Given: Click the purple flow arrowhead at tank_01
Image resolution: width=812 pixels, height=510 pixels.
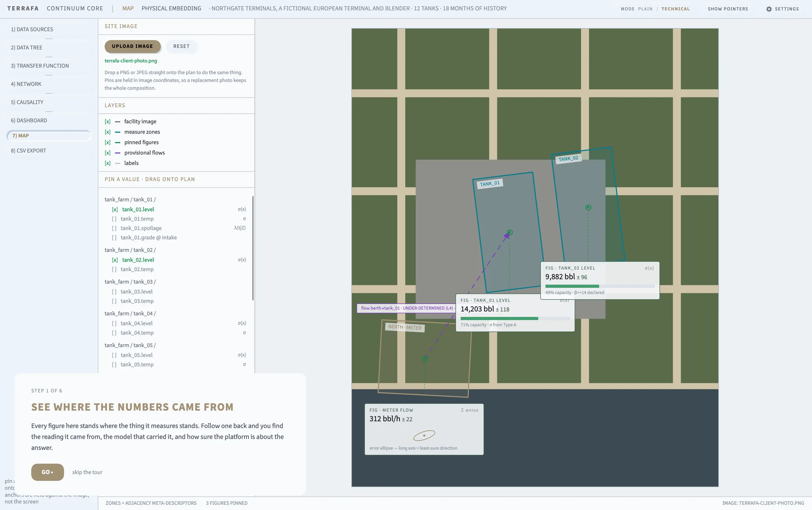Looking at the screenshot, I should pos(506,236).
